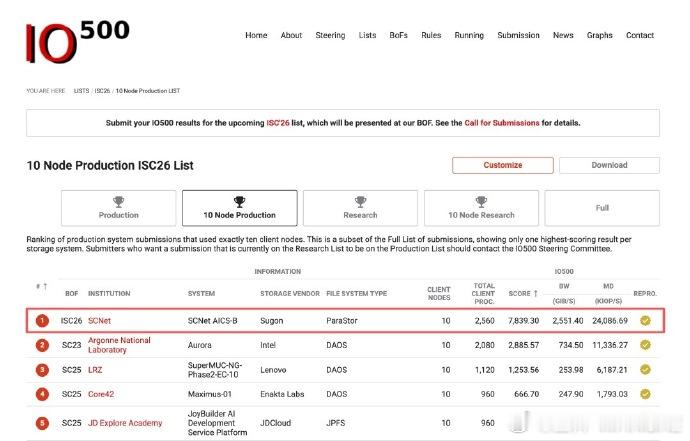Open the About menu item
The height and width of the screenshot is (441, 690).
pyautogui.click(x=291, y=35)
